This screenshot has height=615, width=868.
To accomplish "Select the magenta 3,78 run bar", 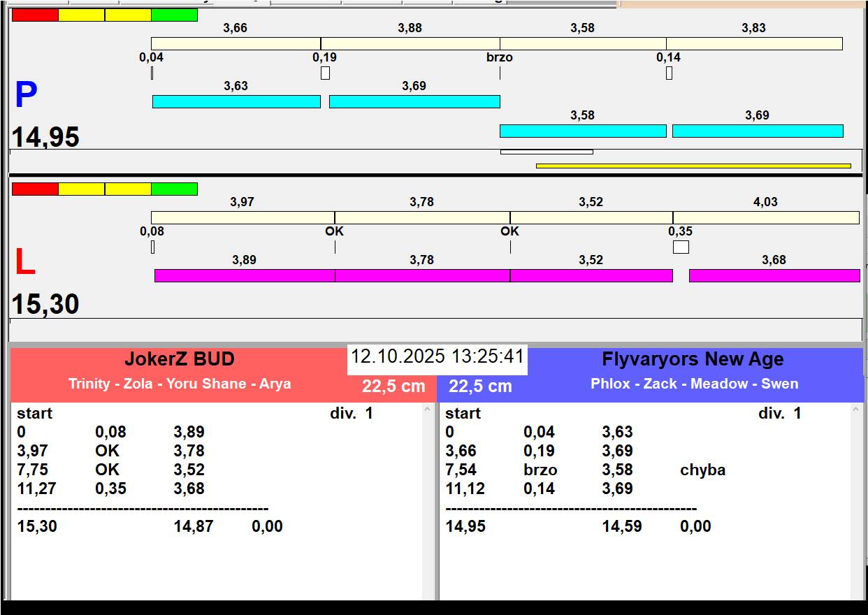I will click(x=422, y=275).
